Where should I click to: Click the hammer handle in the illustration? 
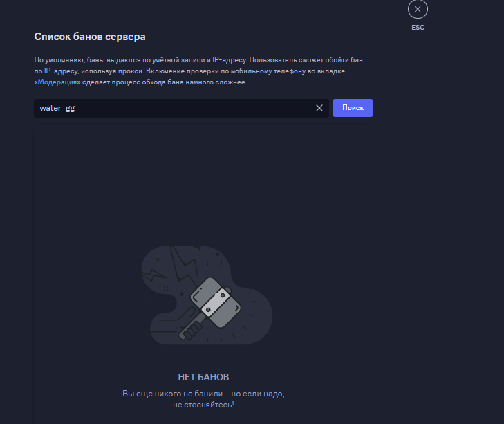pyautogui.click(x=189, y=329)
